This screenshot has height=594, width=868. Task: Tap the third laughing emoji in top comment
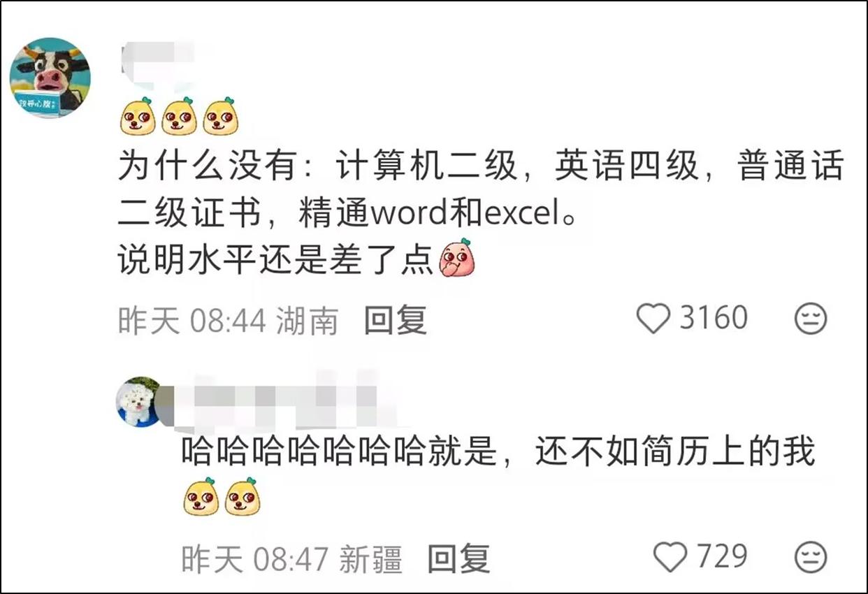point(220,116)
